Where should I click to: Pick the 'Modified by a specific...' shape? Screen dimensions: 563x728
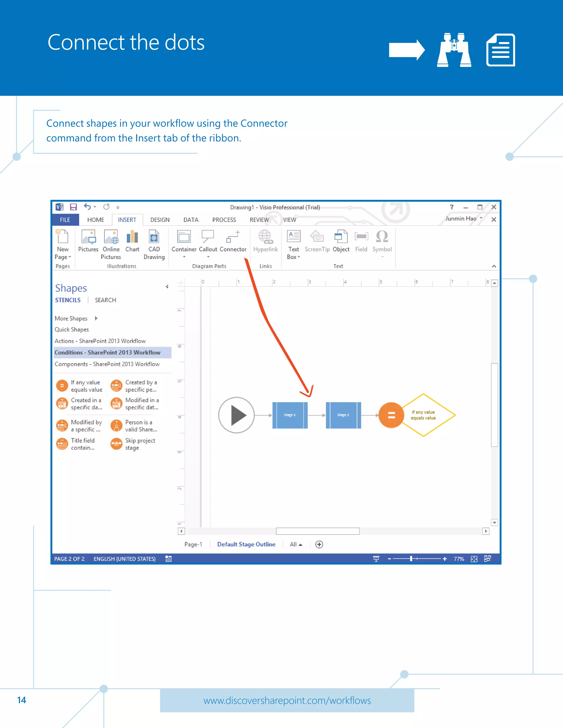[x=79, y=426]
